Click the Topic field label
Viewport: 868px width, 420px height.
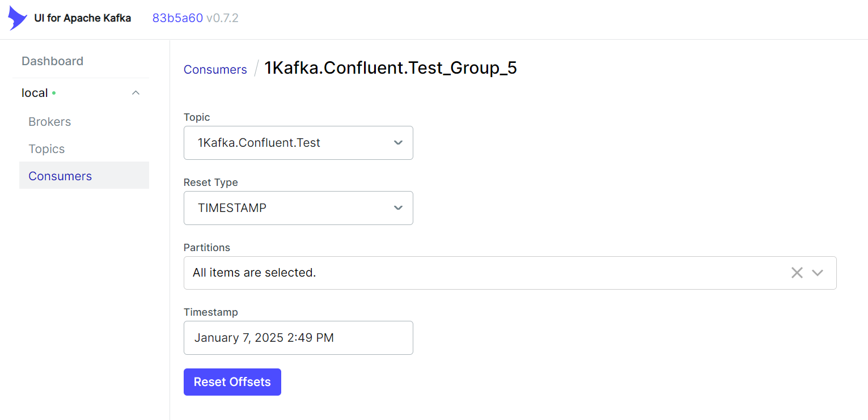pos(197,117)
